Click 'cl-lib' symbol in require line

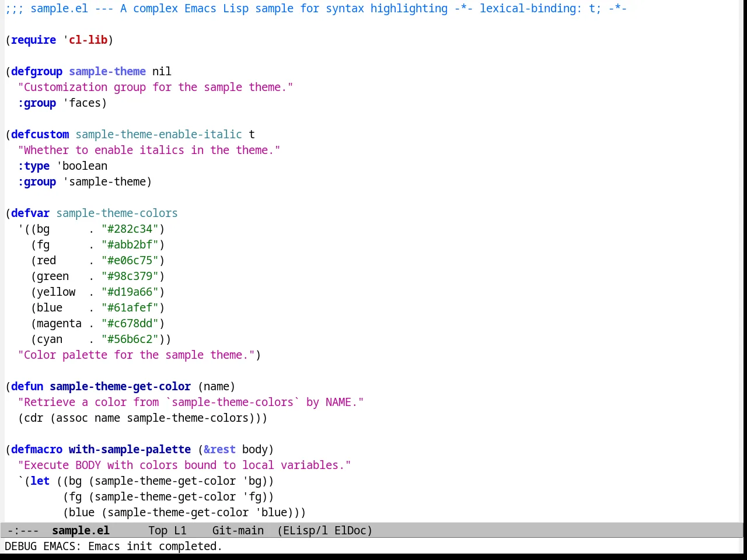[88, 40]
